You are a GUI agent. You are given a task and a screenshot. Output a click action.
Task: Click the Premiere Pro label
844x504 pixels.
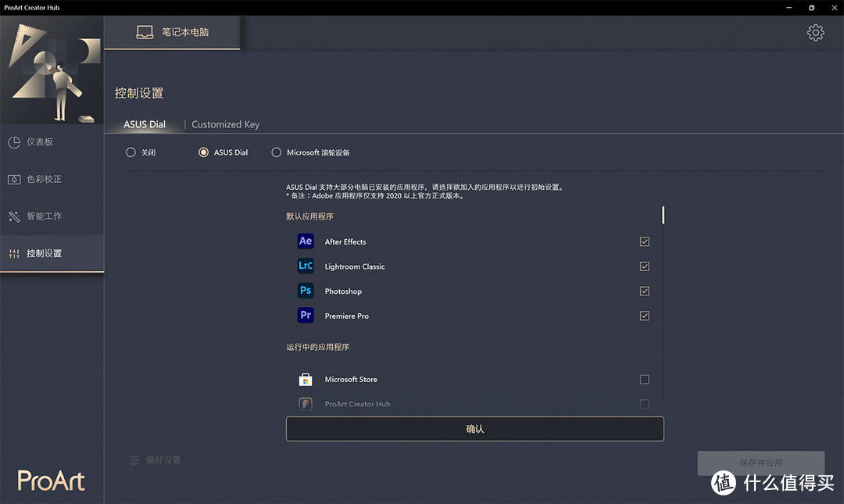[x=347, y=316]
